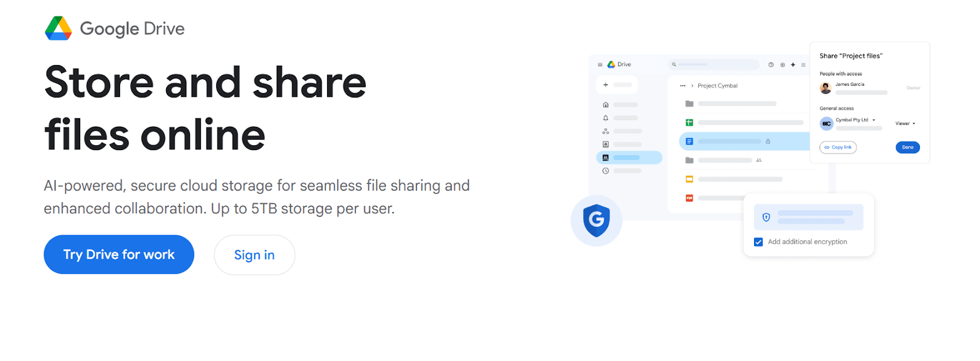Click the Store and share files online headline

coord(205,108)
